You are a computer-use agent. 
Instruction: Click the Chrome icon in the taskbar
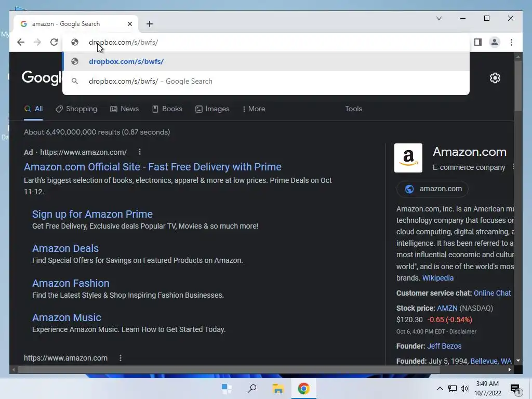tap(303, 389)
